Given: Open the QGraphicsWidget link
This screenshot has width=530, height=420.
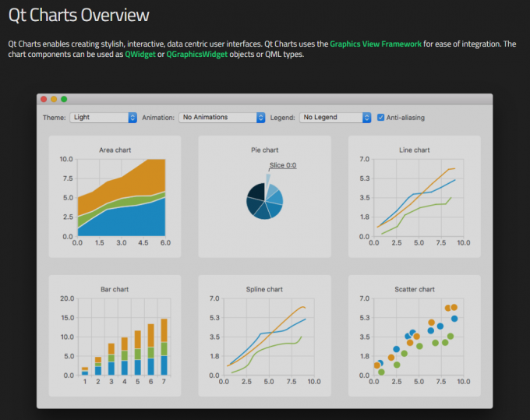Looking at the screenshot, I should click(x=196, y=55).
